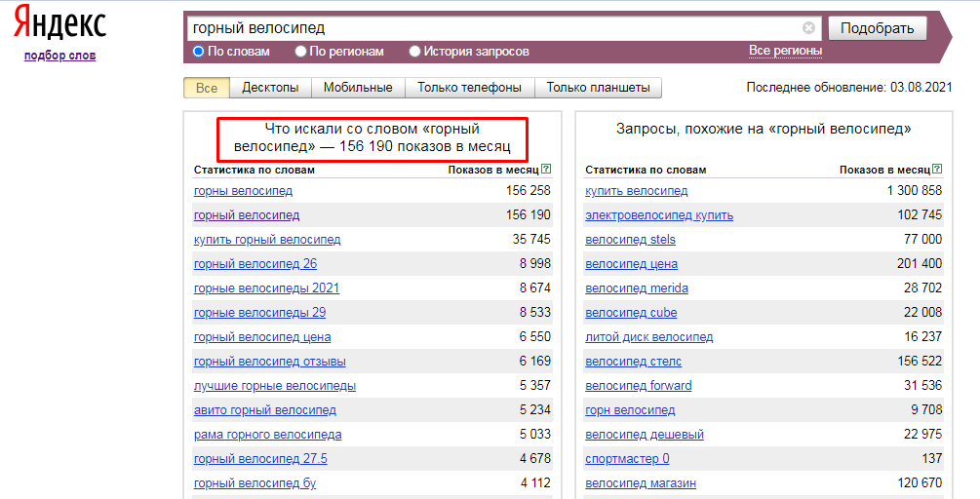
Task: Open the «подбор слов» link under the logo
Action: [59, 56]
